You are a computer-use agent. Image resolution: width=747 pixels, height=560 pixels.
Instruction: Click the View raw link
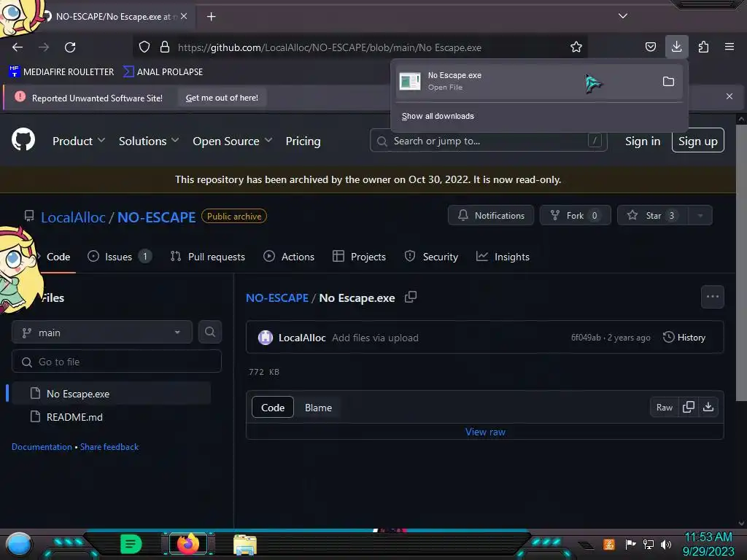pos(485,432)
